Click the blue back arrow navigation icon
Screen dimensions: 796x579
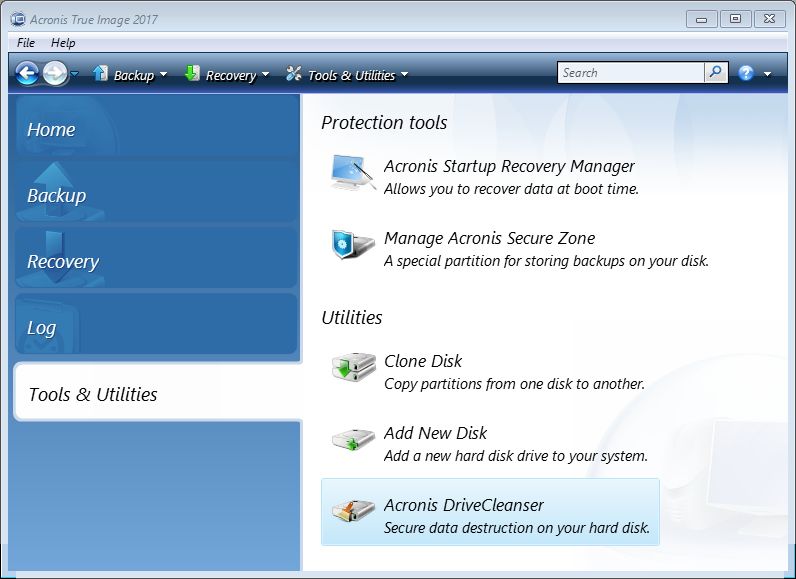tap(27, 74)
